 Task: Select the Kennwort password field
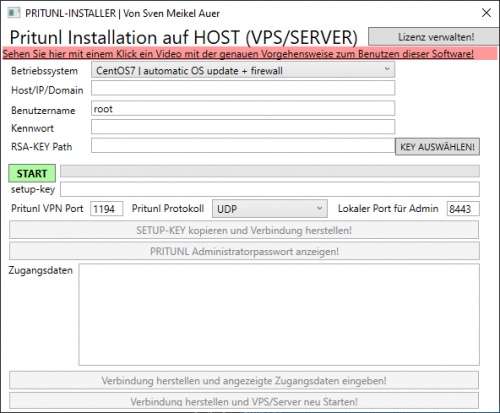(x=243, y=127)
